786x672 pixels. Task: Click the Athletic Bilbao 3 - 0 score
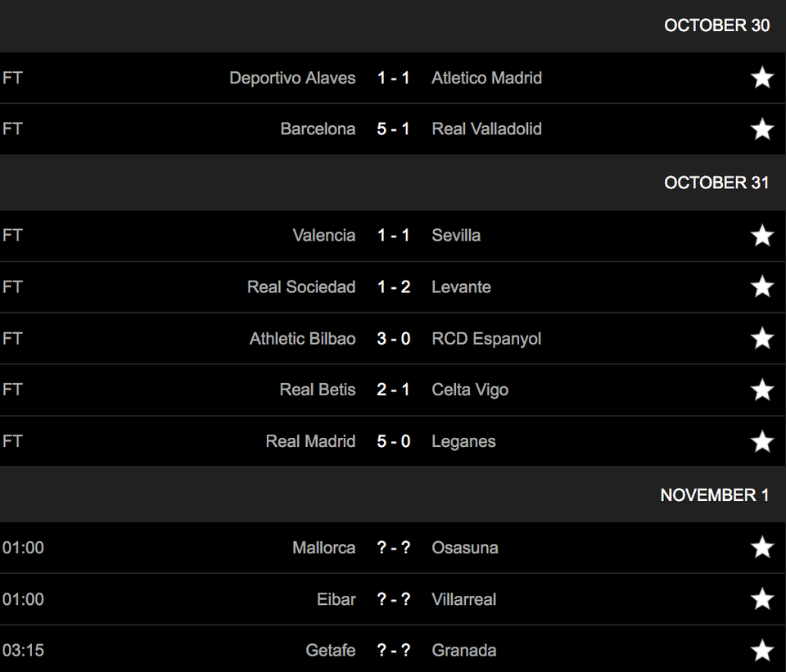[x=394, y=338]
